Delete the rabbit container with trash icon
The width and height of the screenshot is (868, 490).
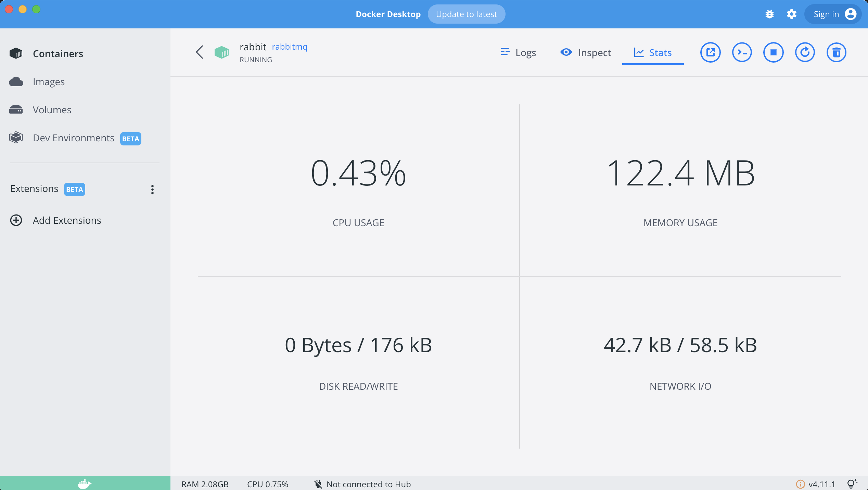click(836, 52)
